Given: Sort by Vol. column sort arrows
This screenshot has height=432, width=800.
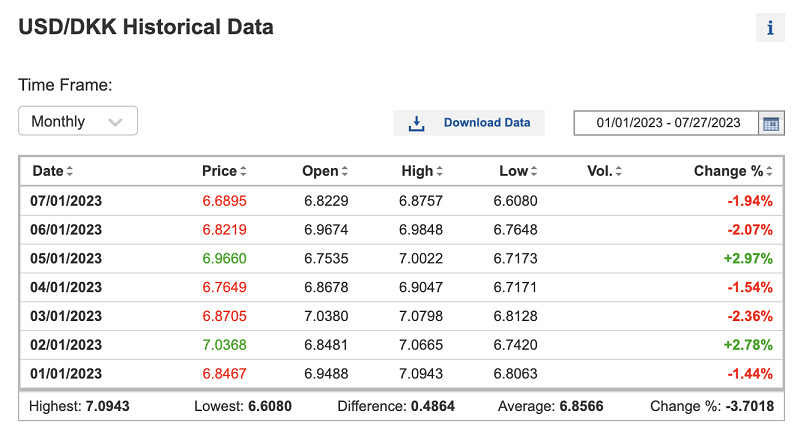Looking at the screenshot, I should pyautogui.click(x=619, y=172).
